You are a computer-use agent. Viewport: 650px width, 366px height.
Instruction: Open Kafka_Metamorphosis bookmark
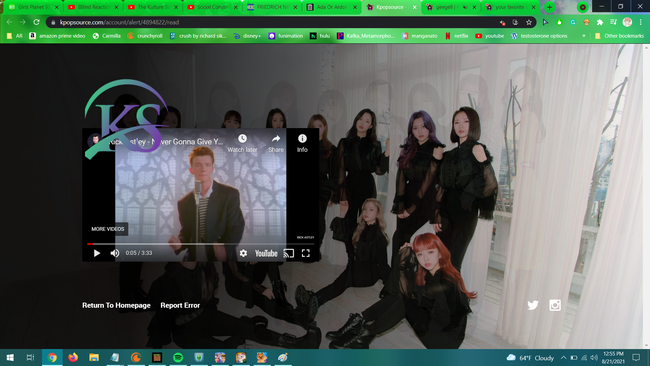click(x=366, y=36)
